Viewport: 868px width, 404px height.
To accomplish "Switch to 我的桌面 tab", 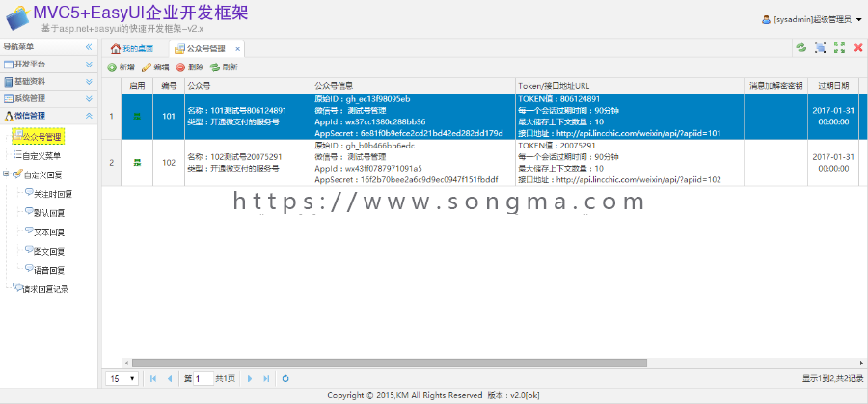I will click(x=132, y=49).
